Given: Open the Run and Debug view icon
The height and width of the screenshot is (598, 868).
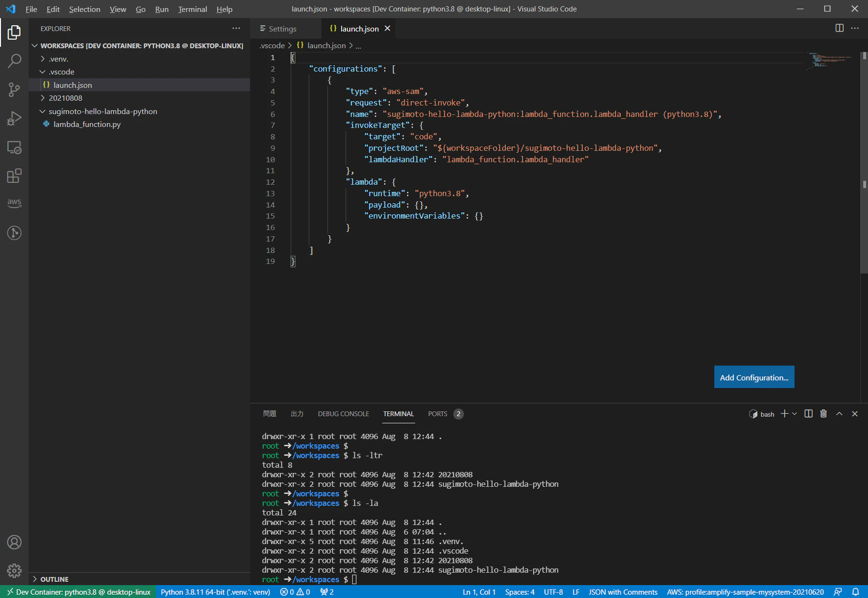Looking at the screenshot, I should 14,118.
